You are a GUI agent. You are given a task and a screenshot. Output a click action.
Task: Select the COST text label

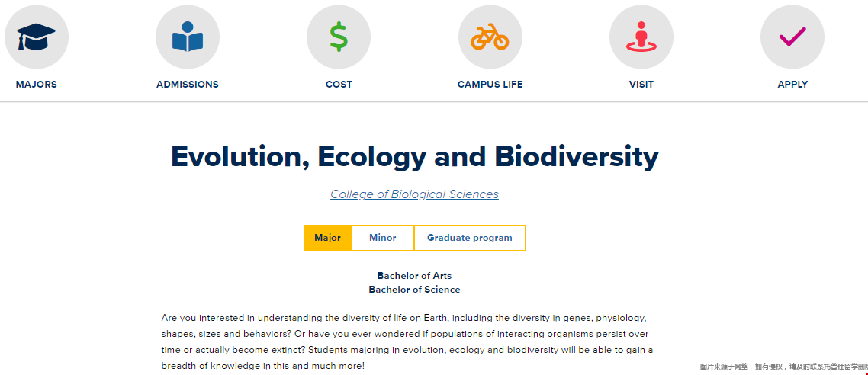339,85
